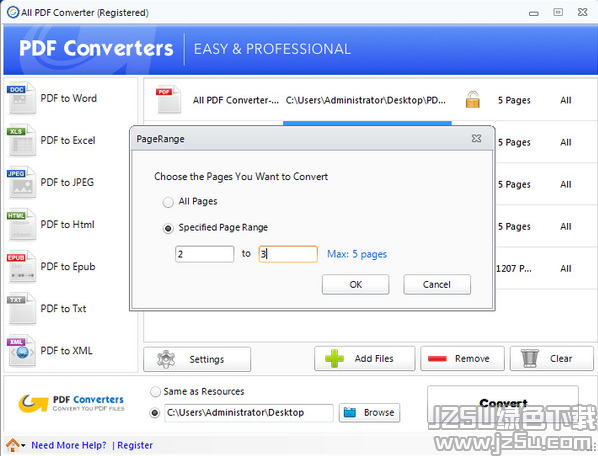Click the C:\Users\Administrator\Desktop\PD... file path
598x456 pixels.
tap(366, 100)
